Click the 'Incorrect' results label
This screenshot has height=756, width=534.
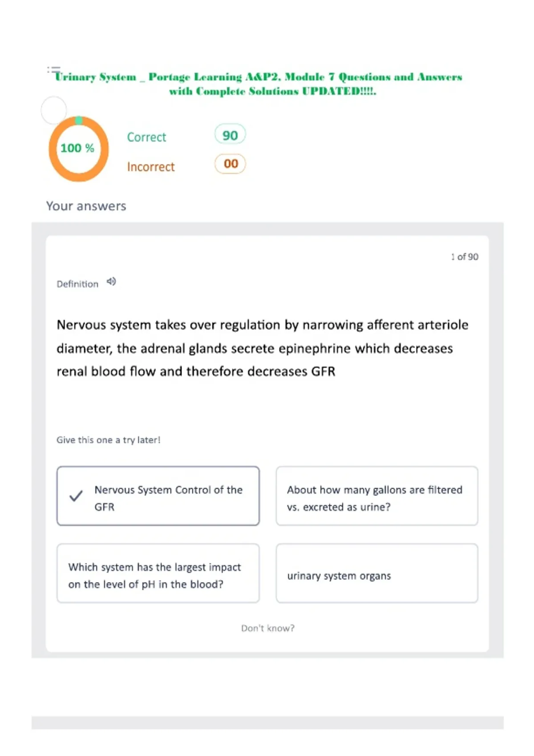151,167
